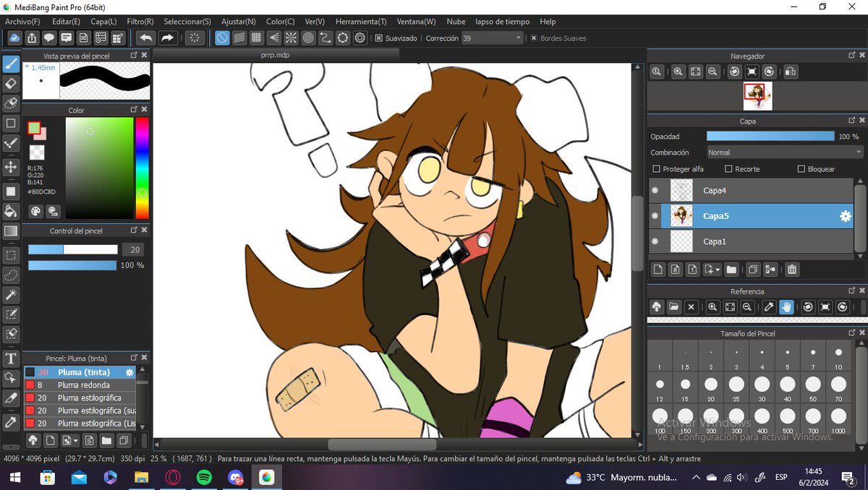Screen dimensions: 868x490
Task: Open the Combinación blend mode dropdown
Action: click(x=786, y=152)
